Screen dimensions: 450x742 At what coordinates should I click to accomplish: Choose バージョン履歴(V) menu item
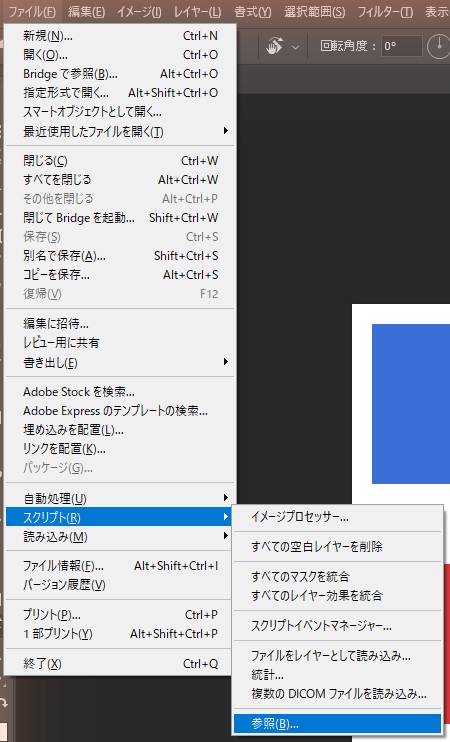[x=120, y=585]
